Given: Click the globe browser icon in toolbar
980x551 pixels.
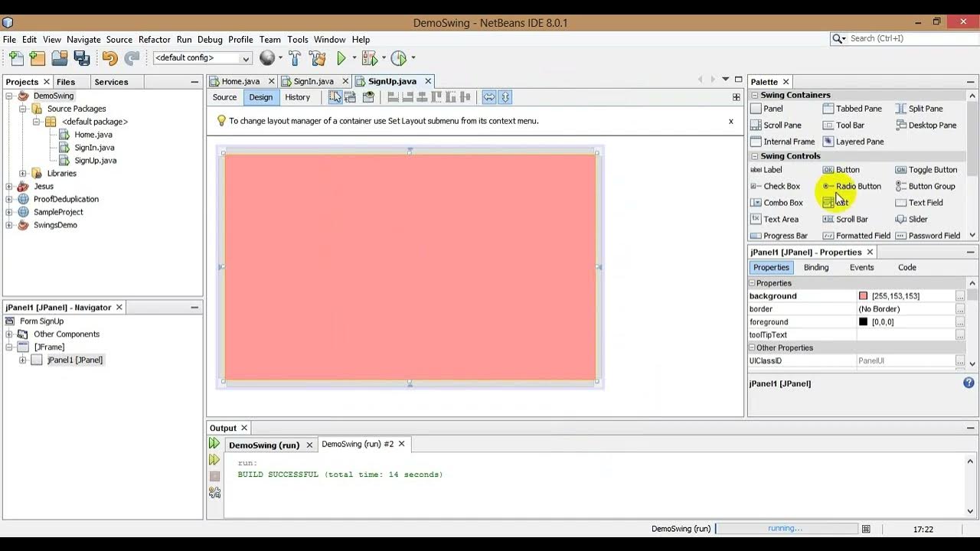Looking at the screenshot, I should [x=267, y=58].
